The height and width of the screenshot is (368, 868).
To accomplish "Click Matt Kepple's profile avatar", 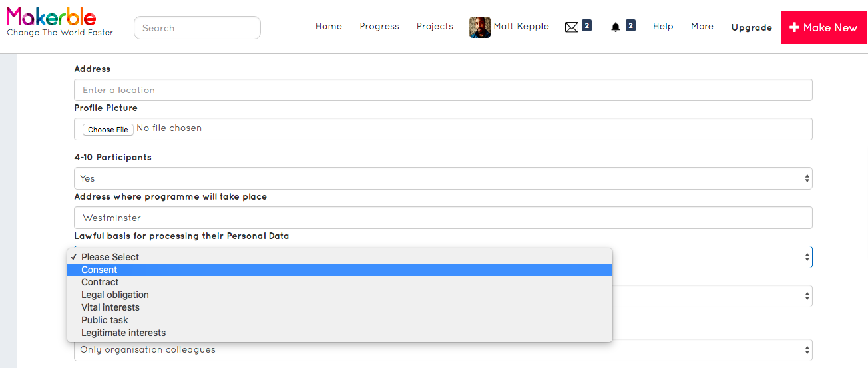I will point(480,27).
